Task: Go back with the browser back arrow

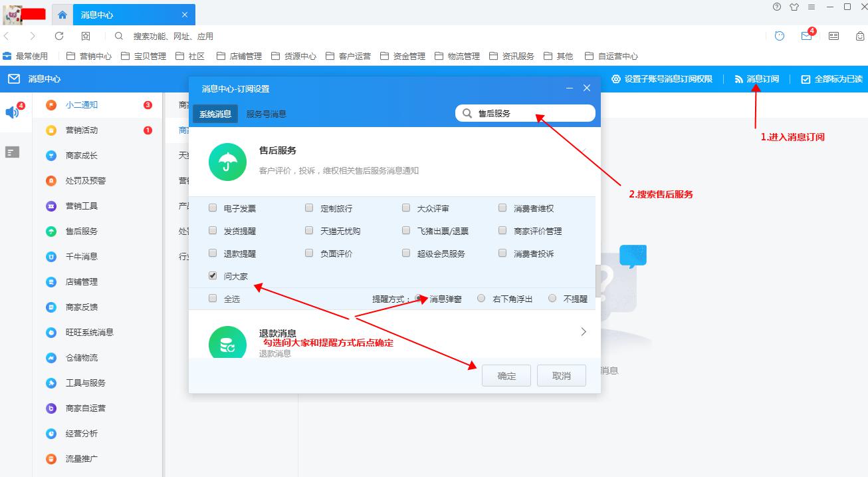Action: 7,36
